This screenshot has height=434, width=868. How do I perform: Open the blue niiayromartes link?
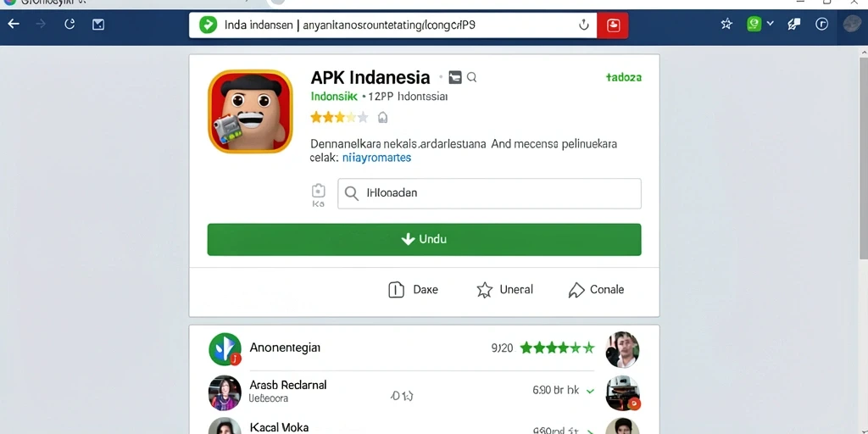376,158
